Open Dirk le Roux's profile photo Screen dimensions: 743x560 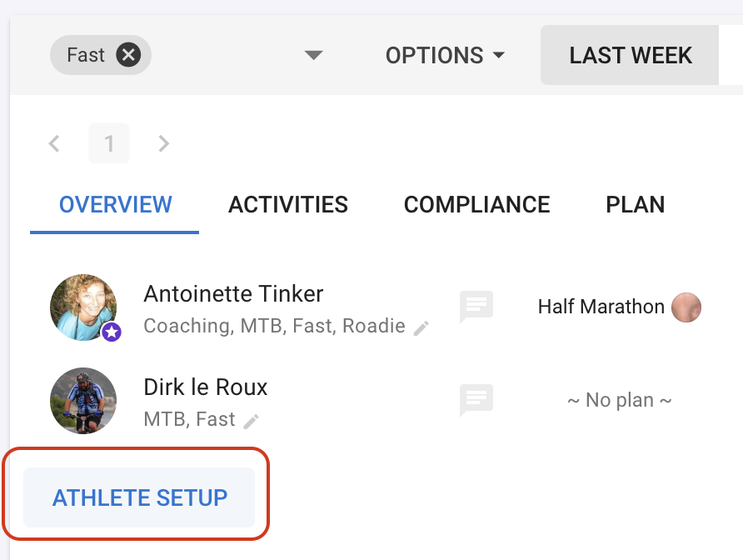click(82, 401)
